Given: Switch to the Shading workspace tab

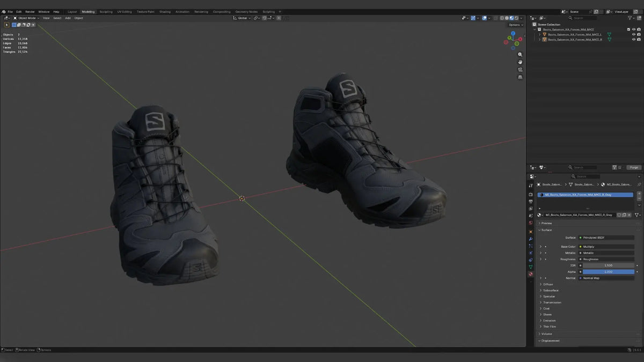Looking at the screenshot, I should tap(165, 11).
